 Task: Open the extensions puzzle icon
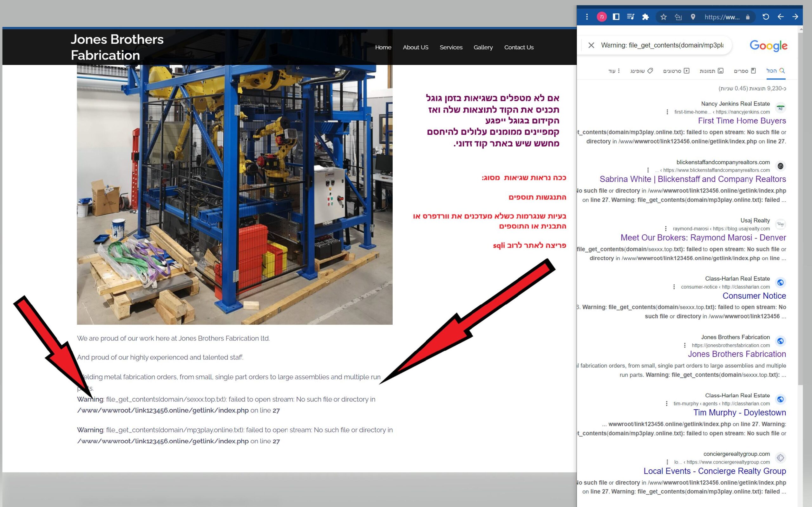(x=645, y=17)
